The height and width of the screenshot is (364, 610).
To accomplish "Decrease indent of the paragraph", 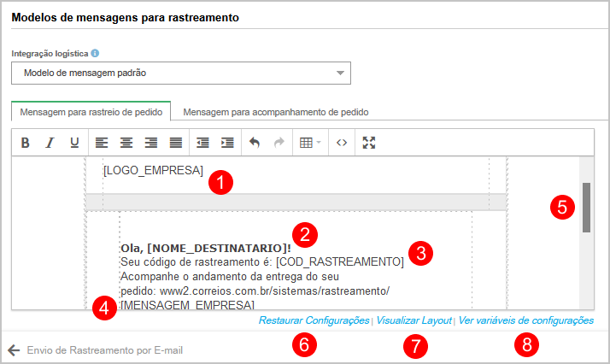I will tap(202, 143).
